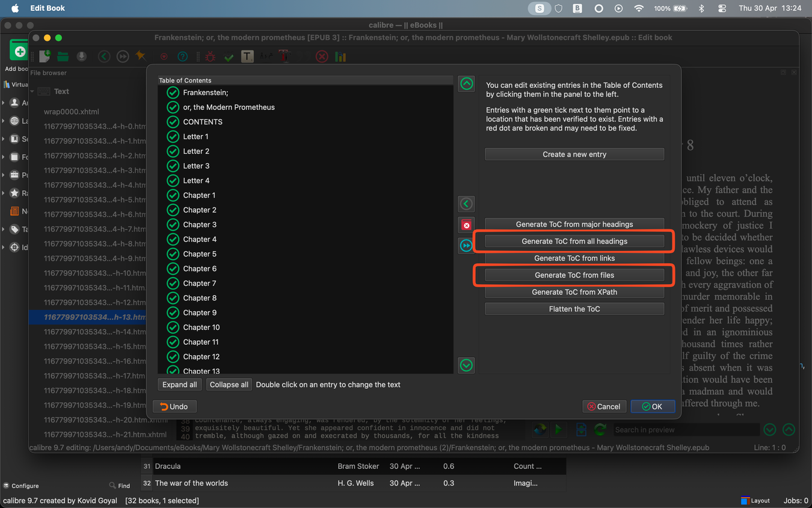The width and height of the screenshot is (812, 508).
Task: Click Collapse all button
Action: [229, 385]
